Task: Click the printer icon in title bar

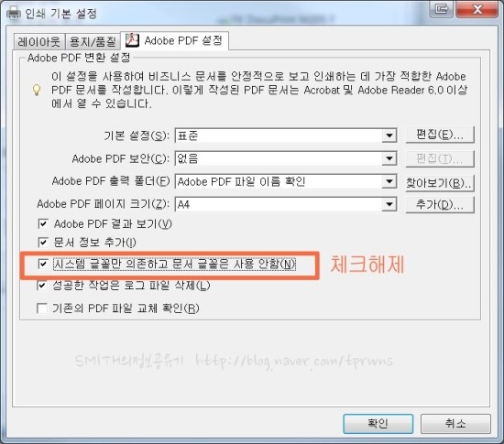Action: tap(14, 13)
